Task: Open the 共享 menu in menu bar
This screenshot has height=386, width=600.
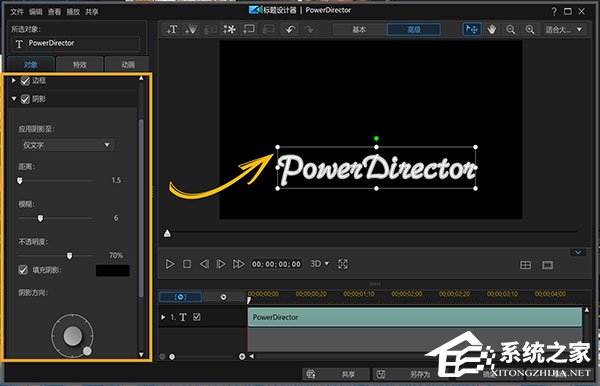Action: [92, 12]
